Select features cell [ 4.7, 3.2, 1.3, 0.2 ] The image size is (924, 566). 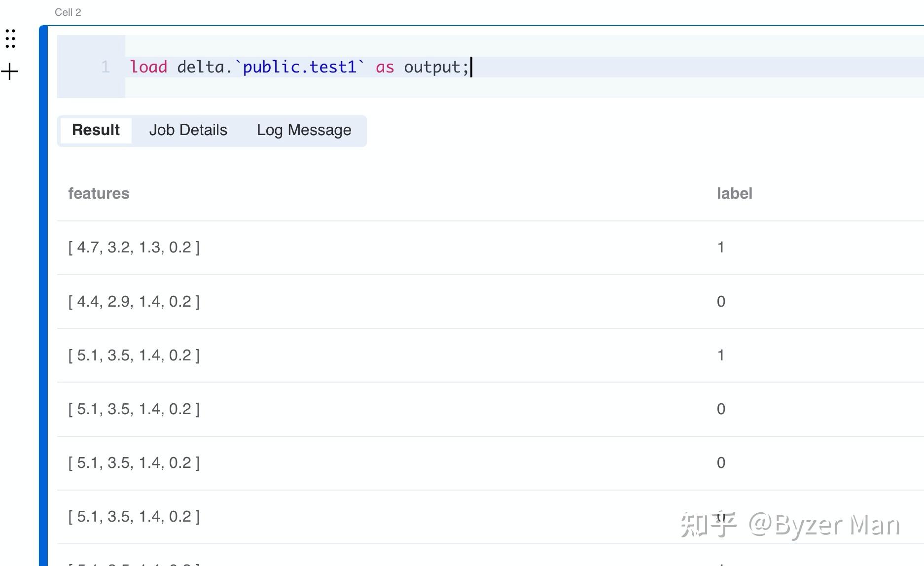point(134,248)
